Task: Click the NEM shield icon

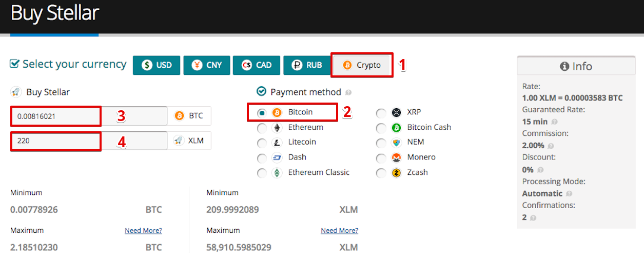Action: [x=396, y=143]
